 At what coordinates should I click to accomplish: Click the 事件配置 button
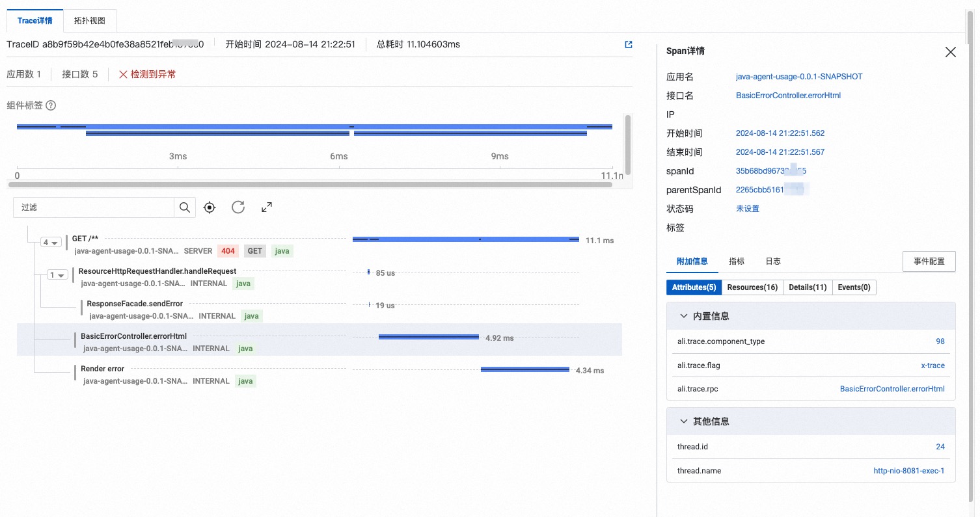click(x=929, y=261)
